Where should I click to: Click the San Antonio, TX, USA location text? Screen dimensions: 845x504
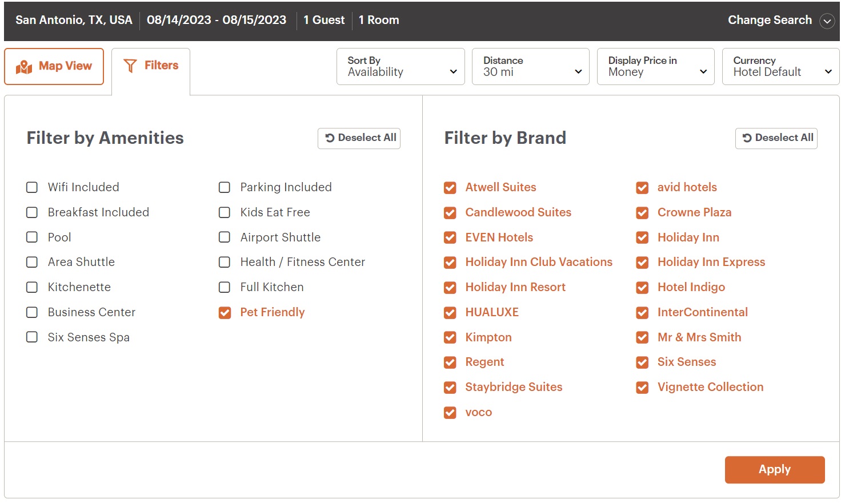click(74, 20)
